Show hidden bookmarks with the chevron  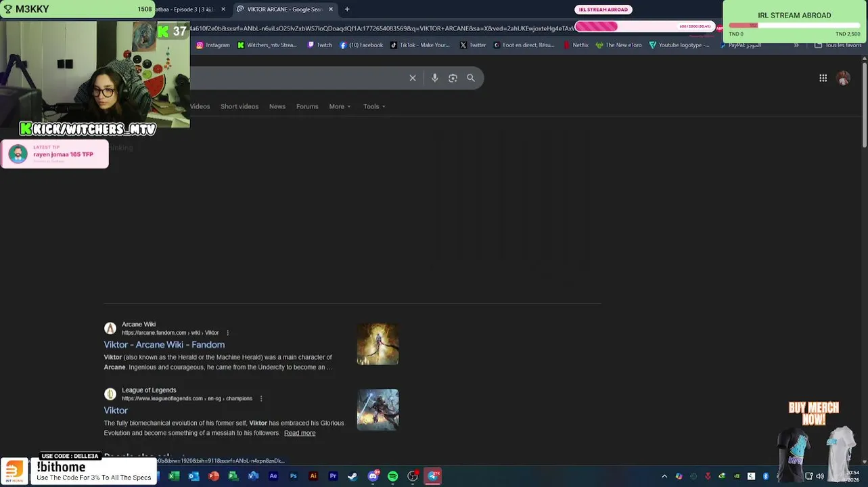[x=796, y=45]
